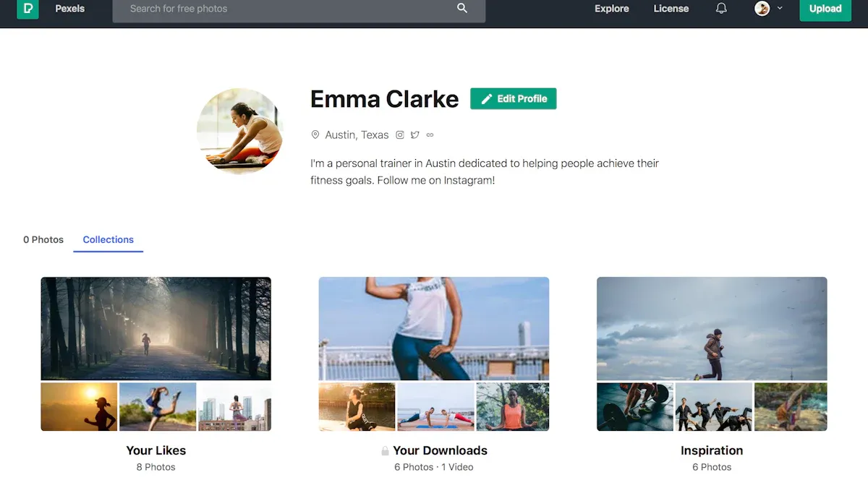868x488 pixels.
Task: Click the green Upload button
Action: pos(825,9)
